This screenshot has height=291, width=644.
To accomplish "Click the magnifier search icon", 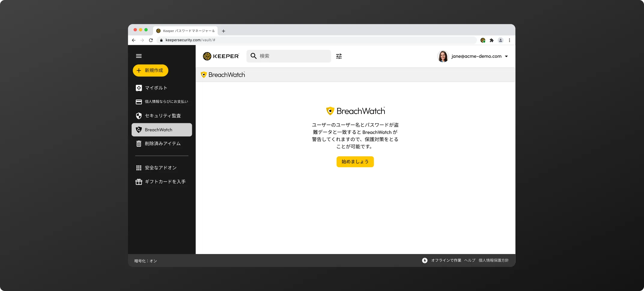I will [x=254, y=56].
